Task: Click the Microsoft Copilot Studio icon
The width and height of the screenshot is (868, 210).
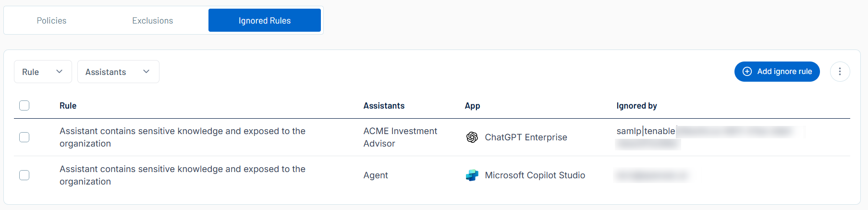Action: tap(472, 175)
